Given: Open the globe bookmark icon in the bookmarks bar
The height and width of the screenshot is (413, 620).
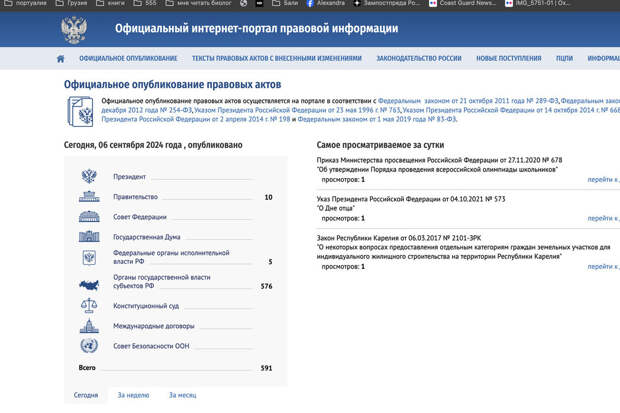Looking at the screenshot, I should (x=244, y=3).
